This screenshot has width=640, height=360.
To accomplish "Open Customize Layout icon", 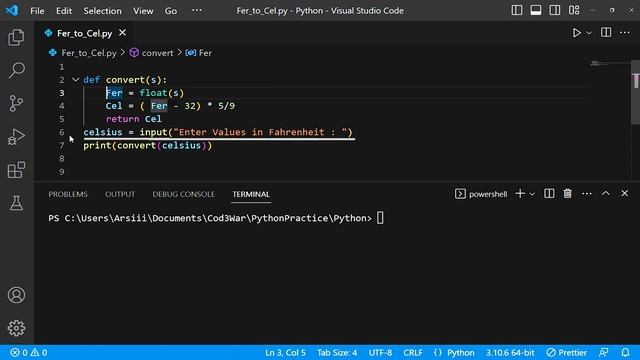I will (x=574, y=10).
